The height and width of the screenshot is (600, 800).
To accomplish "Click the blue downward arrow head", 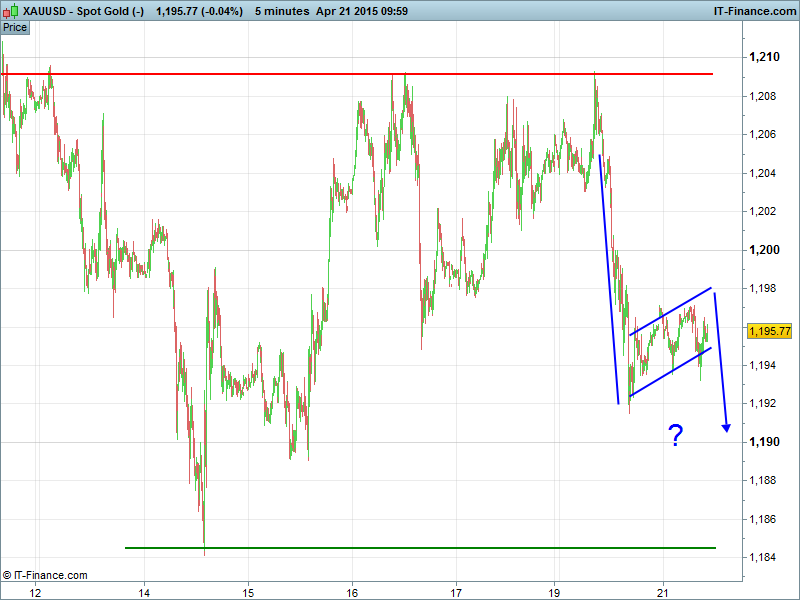I will (726, 427).
